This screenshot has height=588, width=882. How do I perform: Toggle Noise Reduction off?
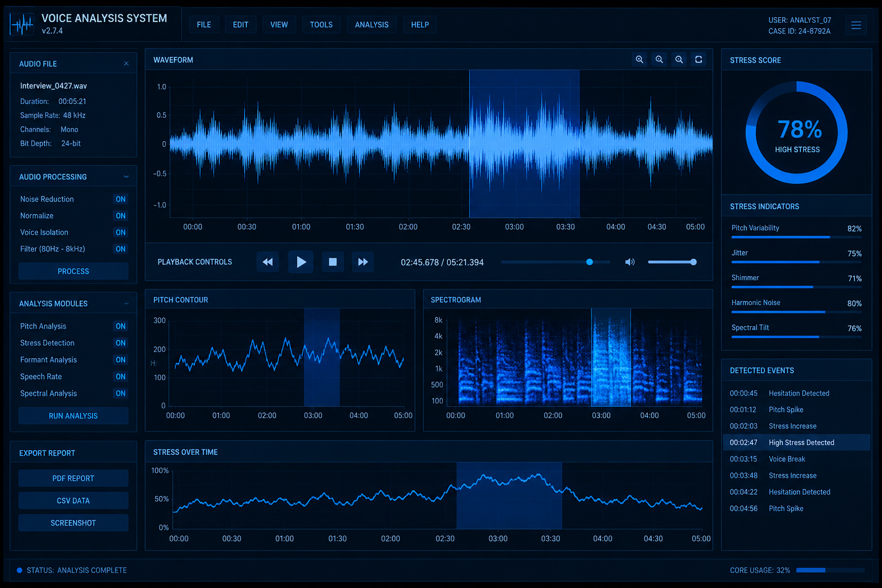click(x=121, y=199)
